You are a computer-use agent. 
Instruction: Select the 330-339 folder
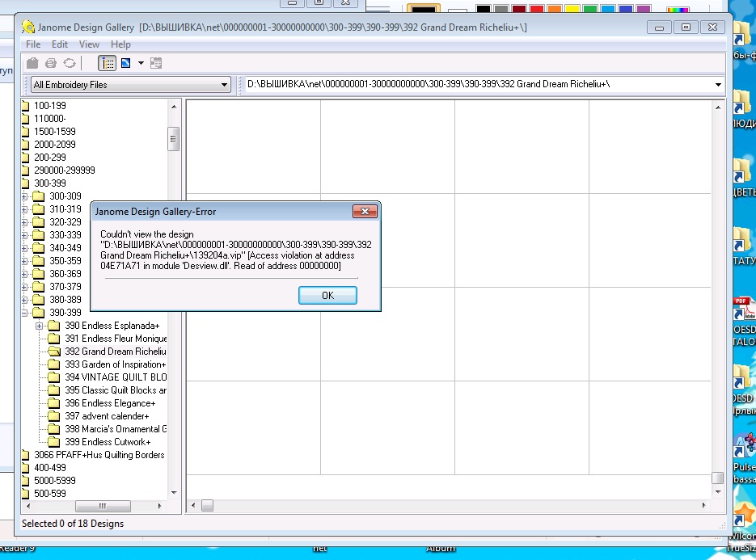point(65,235)
